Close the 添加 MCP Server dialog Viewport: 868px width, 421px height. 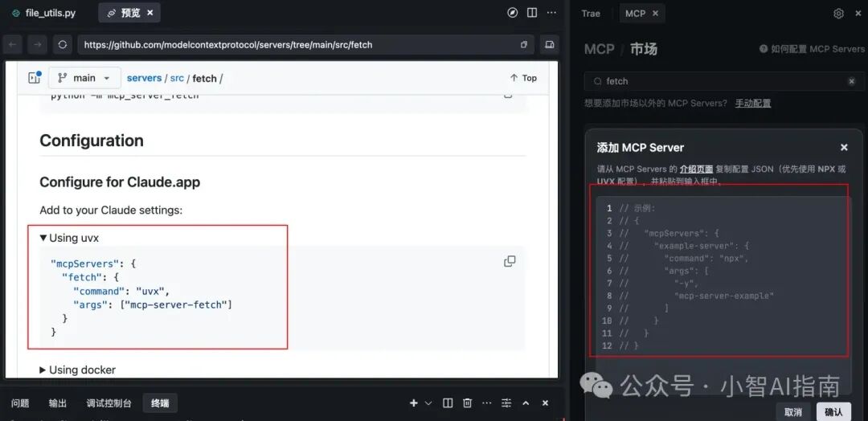point(844,147)
